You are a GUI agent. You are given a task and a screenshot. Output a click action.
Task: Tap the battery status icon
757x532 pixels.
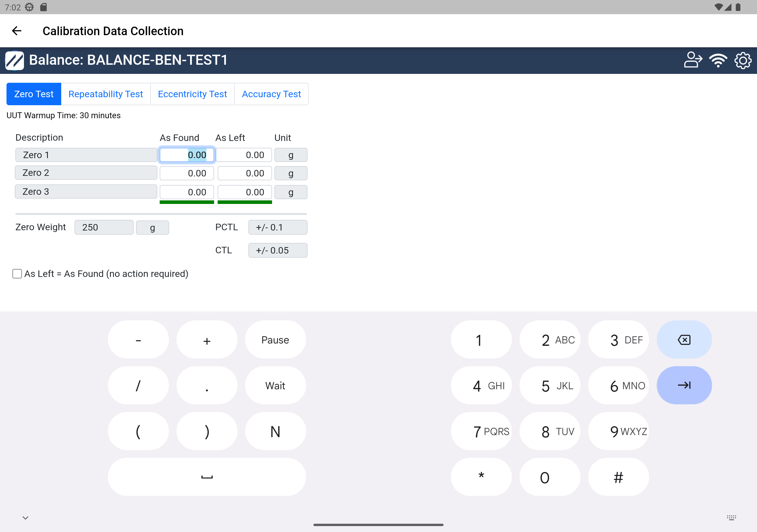click(x=738, y=7)
